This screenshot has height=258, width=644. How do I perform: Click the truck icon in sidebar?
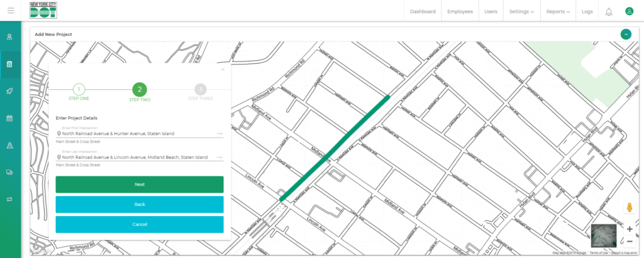10,171
